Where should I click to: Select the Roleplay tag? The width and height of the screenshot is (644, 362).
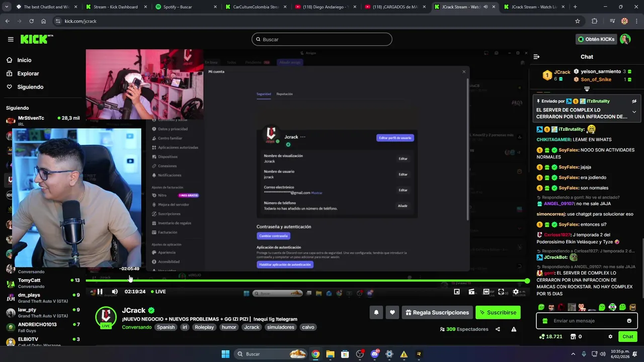[204, 327]
